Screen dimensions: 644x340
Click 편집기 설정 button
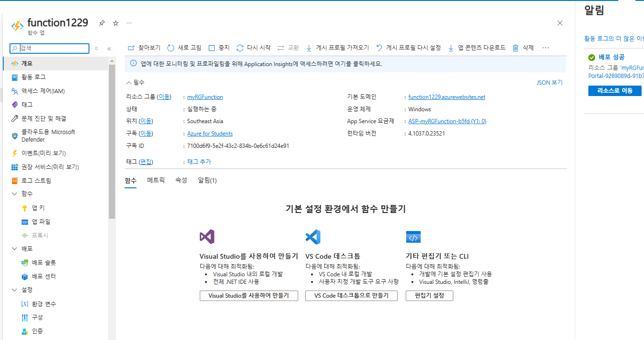[429, 296]
